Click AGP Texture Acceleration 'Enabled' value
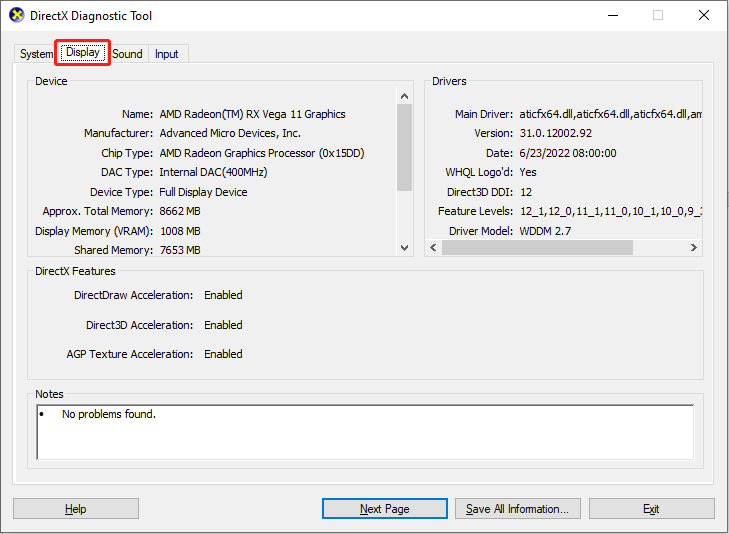Image resolution: width=729 pixels, height=534 pixels. [x=223, y=354]
